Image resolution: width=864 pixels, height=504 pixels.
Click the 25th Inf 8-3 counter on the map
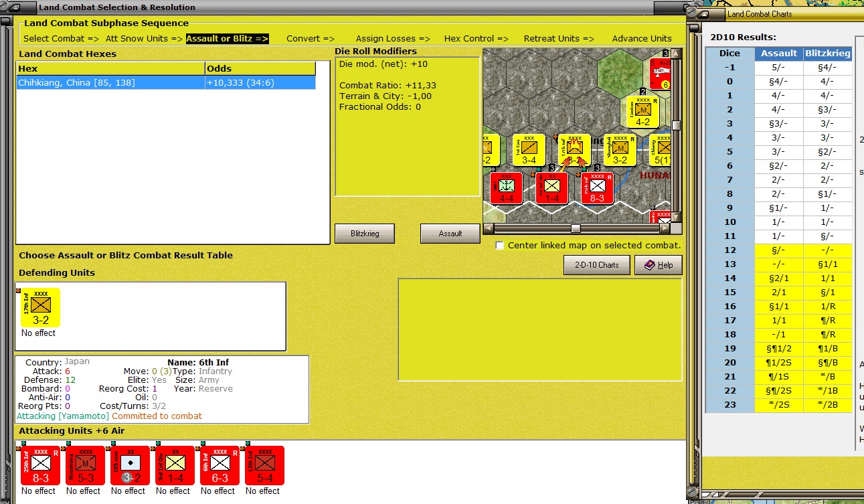pyautogui.click(x=597, y=188)
